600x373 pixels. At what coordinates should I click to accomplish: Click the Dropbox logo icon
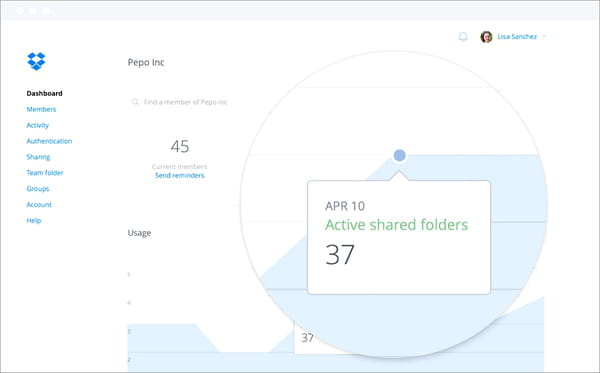click(x=36, y=61)
